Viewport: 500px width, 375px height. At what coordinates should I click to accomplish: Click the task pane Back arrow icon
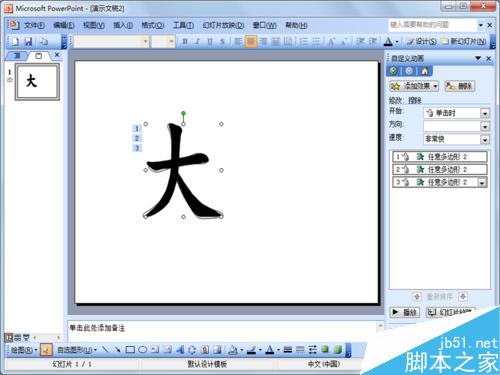pyautogui.click(x=394, y=71)
